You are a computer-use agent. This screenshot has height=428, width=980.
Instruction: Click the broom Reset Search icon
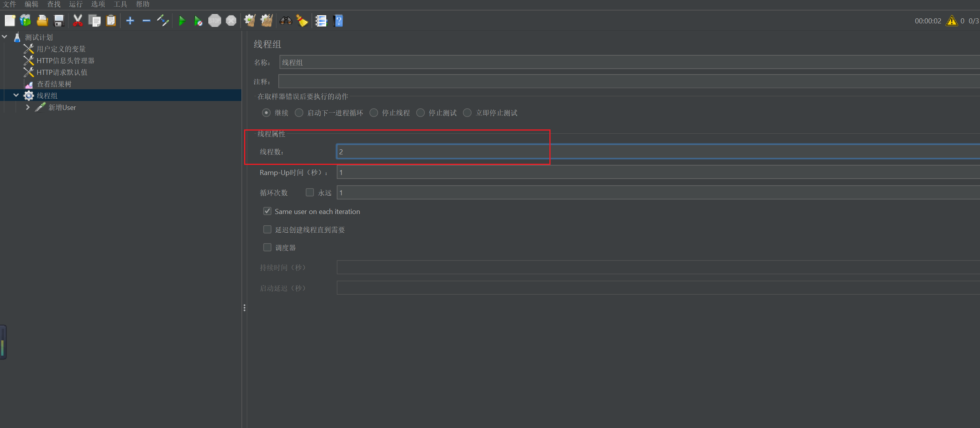[302, 21]
